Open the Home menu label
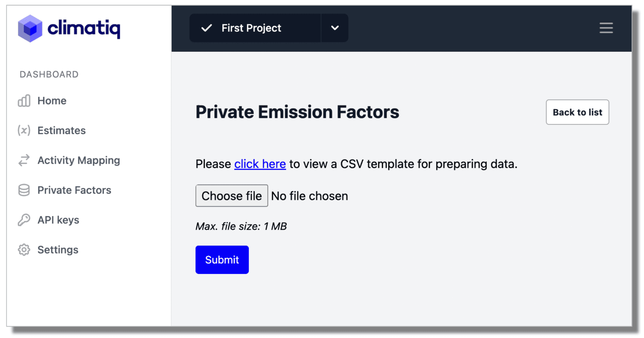The height and width of the screenshot is (338, 644). pos(52,101)
